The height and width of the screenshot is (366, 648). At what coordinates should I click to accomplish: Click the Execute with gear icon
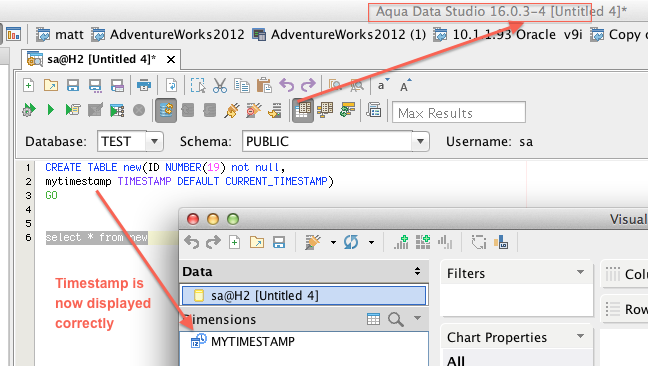click(29, 110)
